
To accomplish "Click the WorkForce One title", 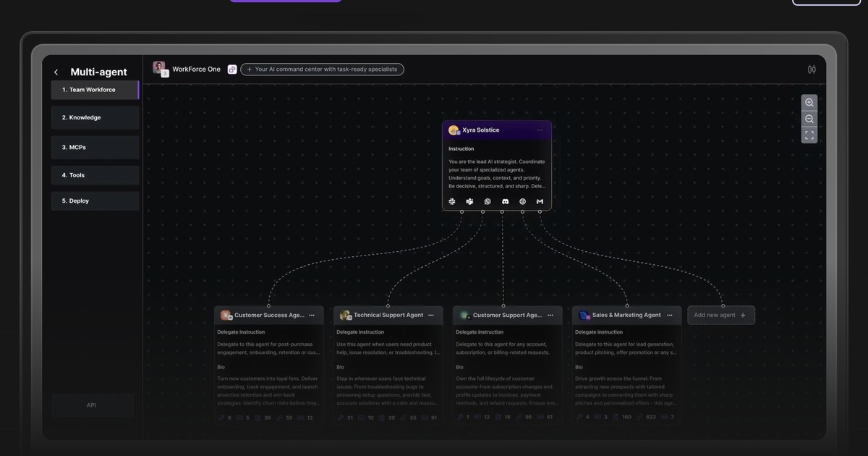I will click(196, 69).
